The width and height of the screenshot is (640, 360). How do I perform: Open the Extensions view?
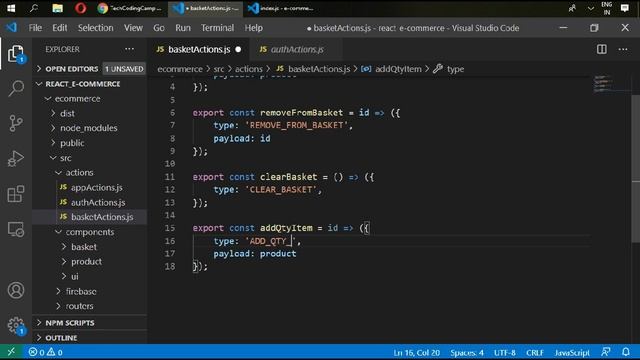[x=16, y=194]
